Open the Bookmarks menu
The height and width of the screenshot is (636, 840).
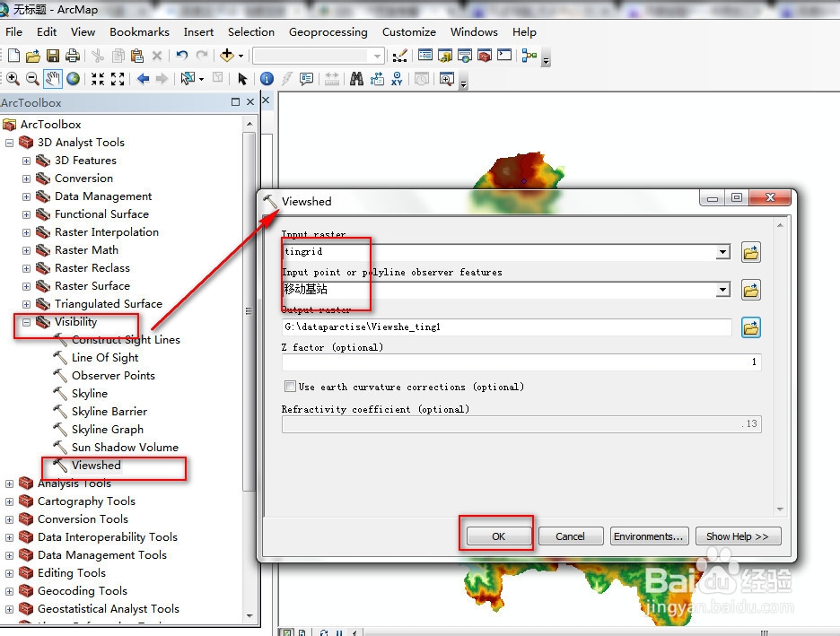[139, 32]
